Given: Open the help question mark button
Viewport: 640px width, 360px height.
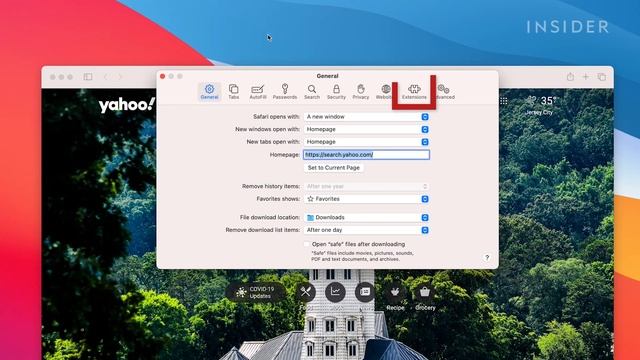Looking at the screenshot, I should pos(487,258).
